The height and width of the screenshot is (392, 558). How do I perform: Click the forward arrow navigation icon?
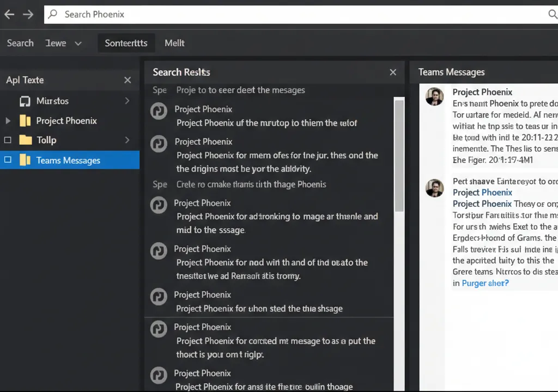(x=28, y=15)
